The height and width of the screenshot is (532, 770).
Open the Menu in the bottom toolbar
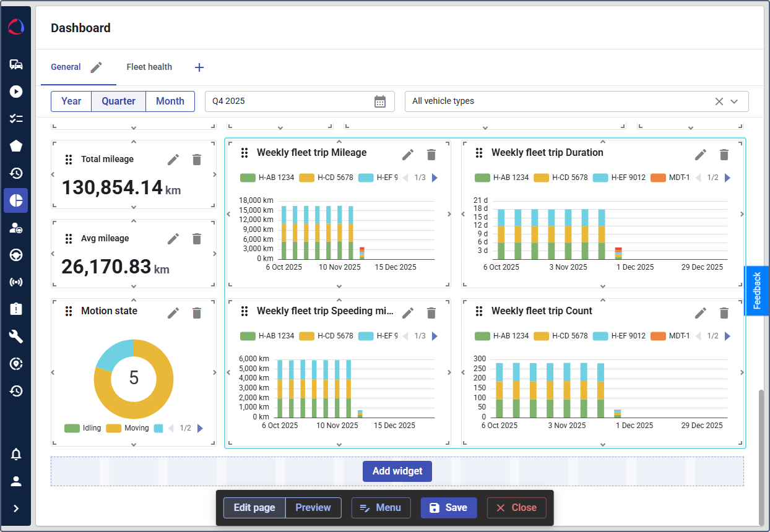coord(381,508)
